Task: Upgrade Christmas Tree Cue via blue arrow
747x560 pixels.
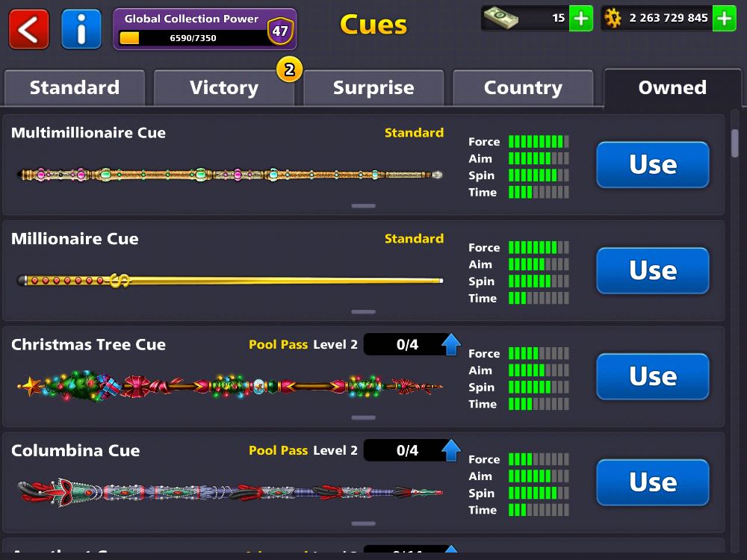Action: pyautogui.click(x=450, y=344)
